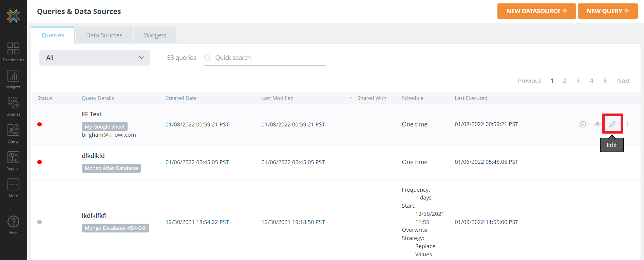Click the New Query button
Viewport: 644px width, 260px height.
pos(607,11)
